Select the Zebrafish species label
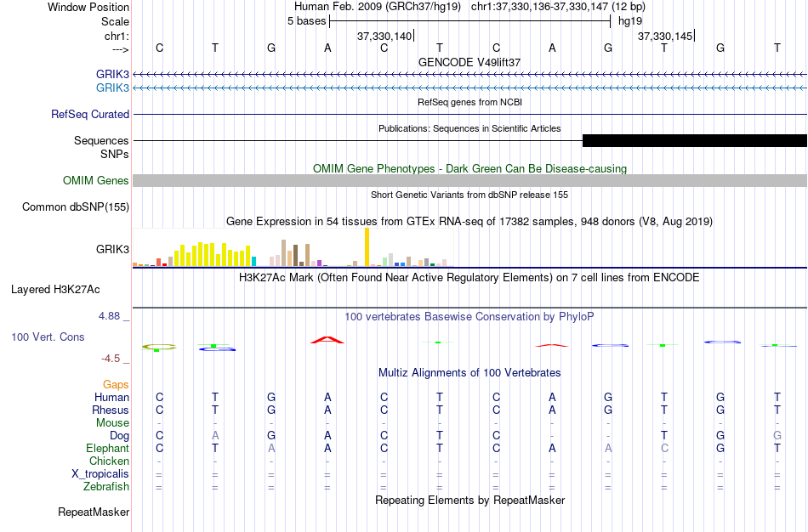808x532 pixels. click(x=106, y=486)
